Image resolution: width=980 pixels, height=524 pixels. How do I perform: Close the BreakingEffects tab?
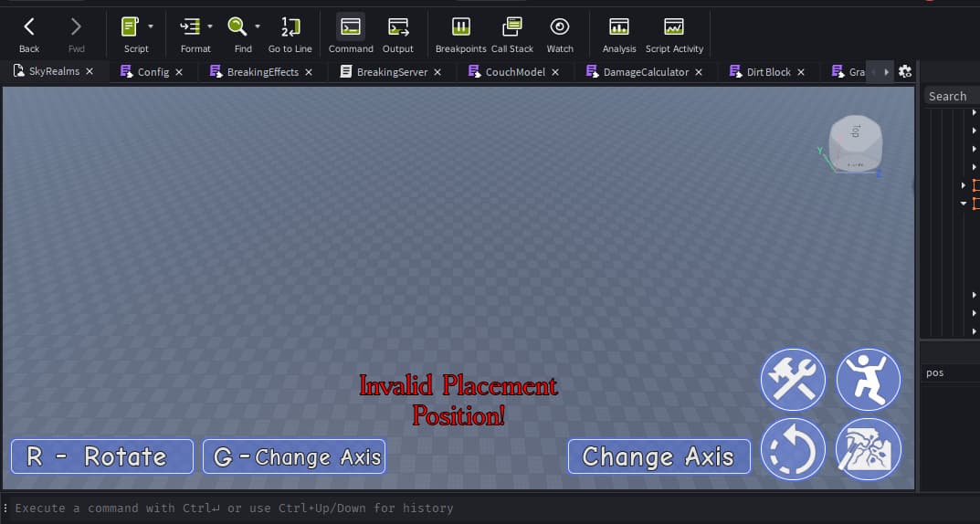(308, 72)
